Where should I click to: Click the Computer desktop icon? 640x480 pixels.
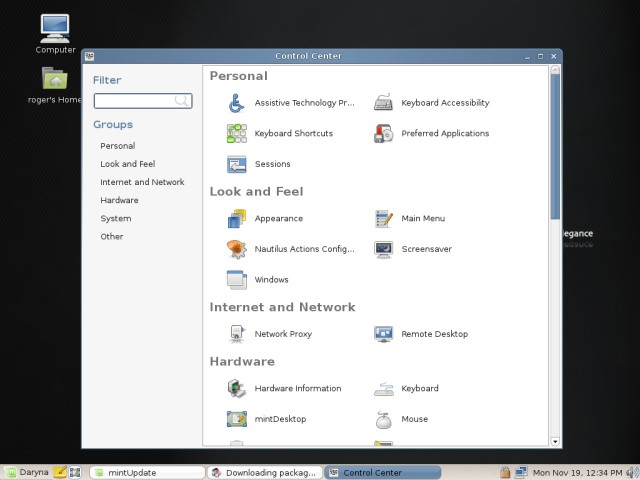(x=55, y=29)
